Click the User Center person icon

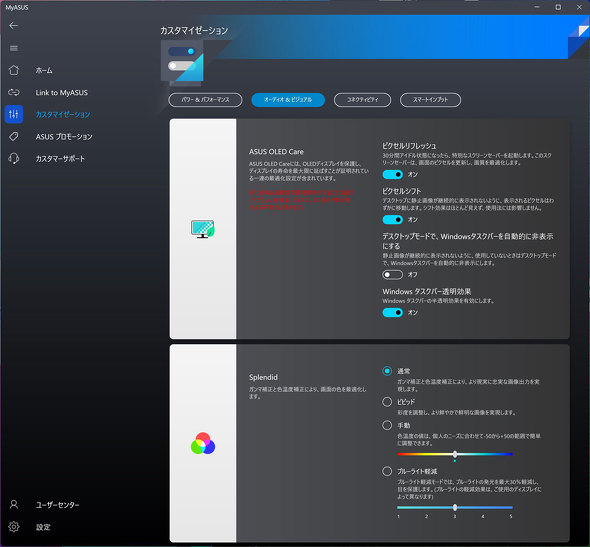[x=14, y=504]
